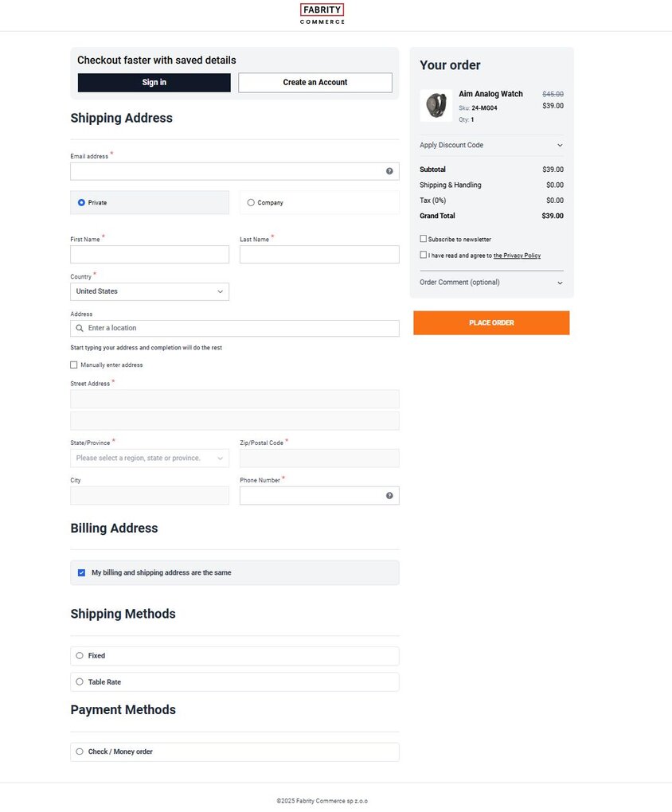Select the Private customer option

(x=80, y=202)
